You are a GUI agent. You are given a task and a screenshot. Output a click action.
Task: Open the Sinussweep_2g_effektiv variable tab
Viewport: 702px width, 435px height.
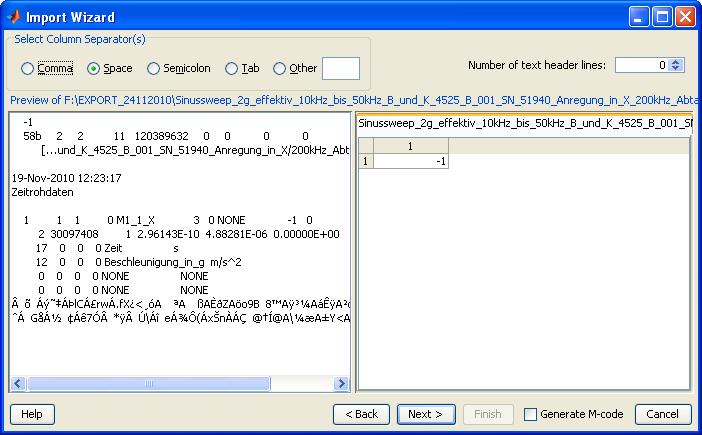[525, 123]
